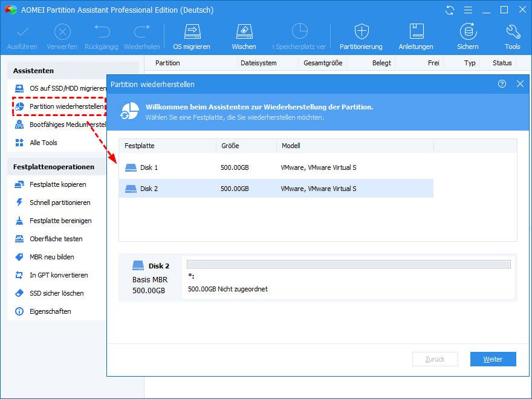This screenshot has width=532, height=399.
Task: Choose SSD sicher löschen operation
Action: coord(49,293)
